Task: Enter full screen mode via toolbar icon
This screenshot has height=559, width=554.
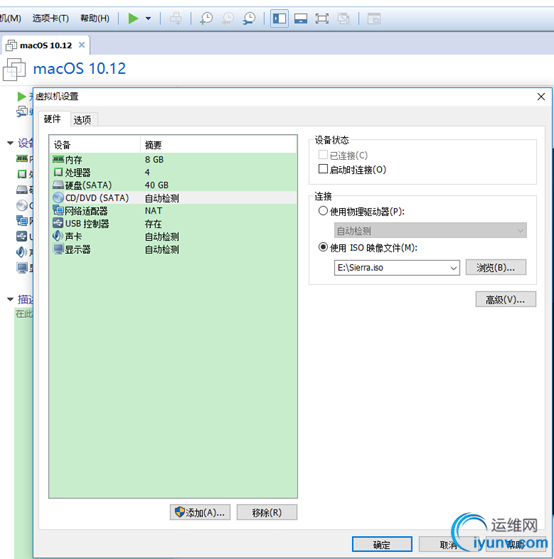Action: [322, 18]
